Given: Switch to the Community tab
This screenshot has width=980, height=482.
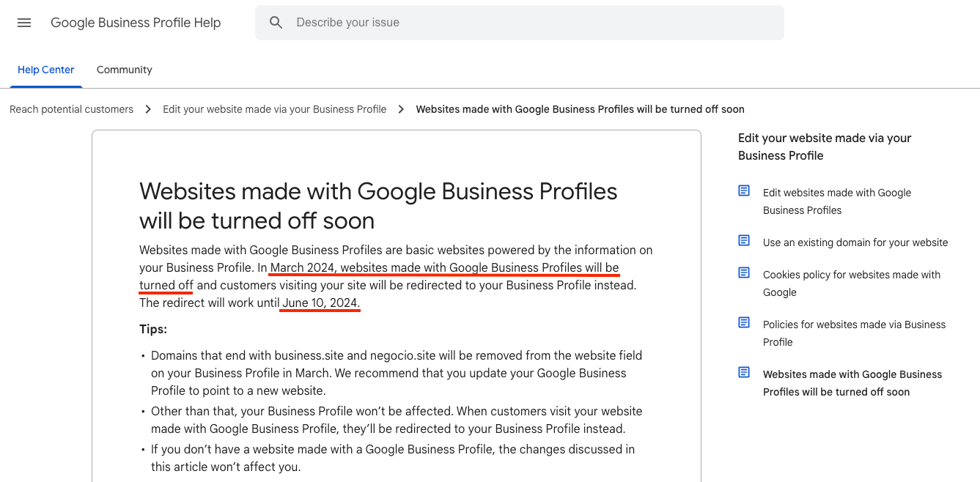Looking at the screenshot, I should pyautogui.click(x=125, y=70).
